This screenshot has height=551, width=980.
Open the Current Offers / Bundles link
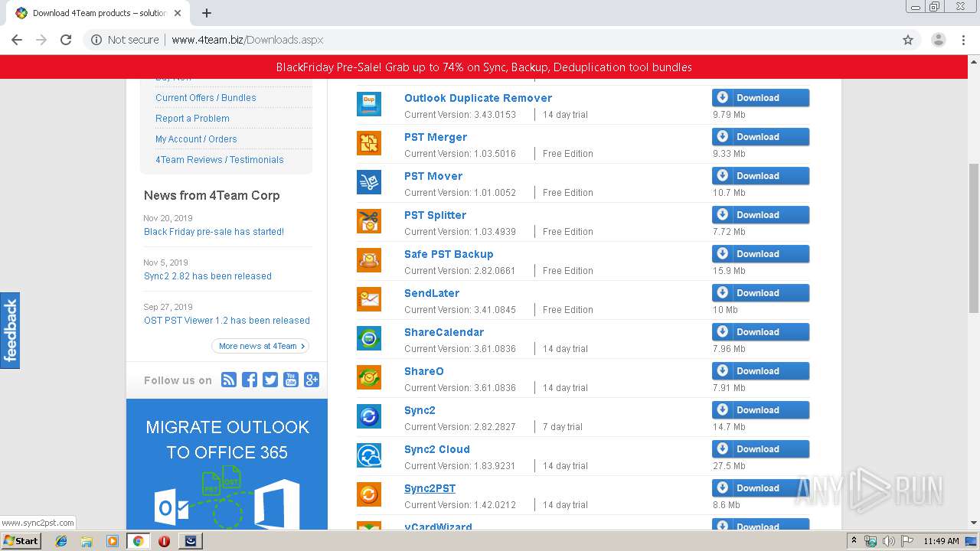click(x=206, y=98)
